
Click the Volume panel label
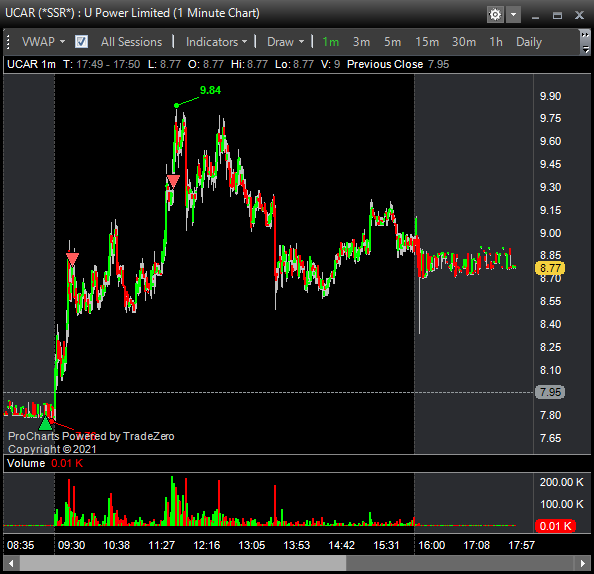click(x=26, y=463)
